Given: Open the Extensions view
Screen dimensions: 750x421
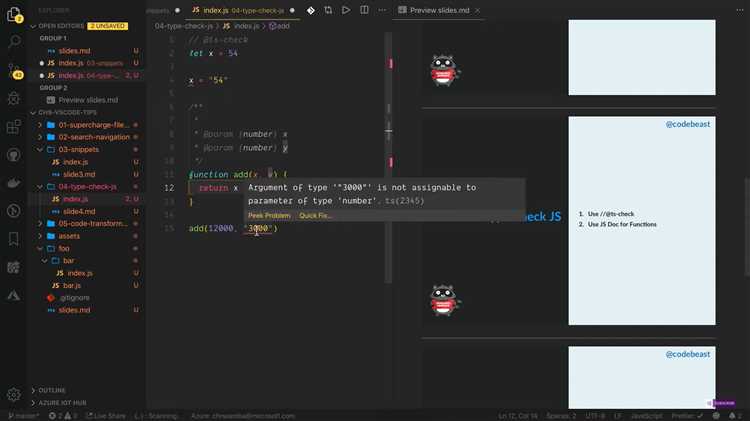Looking at the screenshot, I should point(14,127).
